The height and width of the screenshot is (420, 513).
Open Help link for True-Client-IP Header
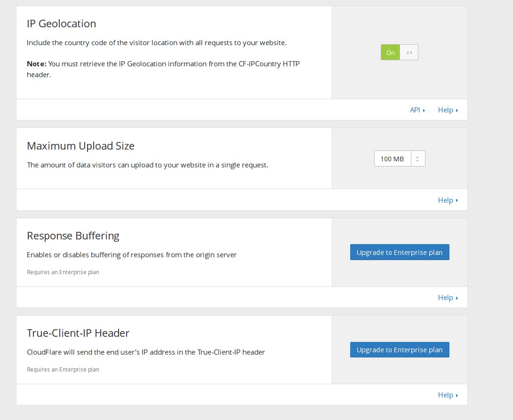448,395
